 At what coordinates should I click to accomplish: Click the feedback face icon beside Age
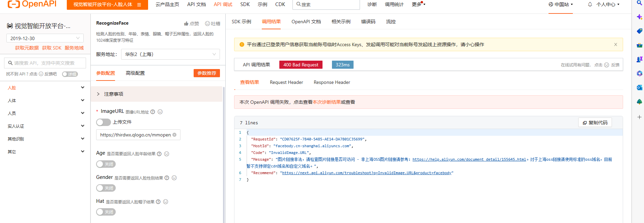[167, 154]
